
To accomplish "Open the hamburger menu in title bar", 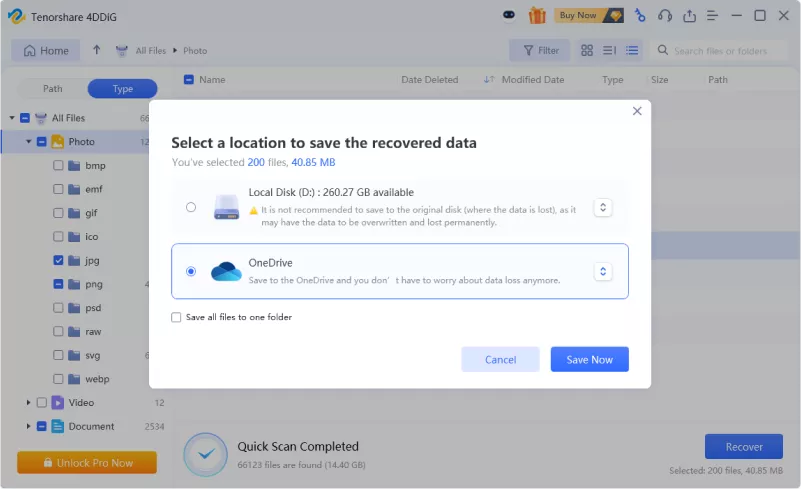I will pos(713,15).
